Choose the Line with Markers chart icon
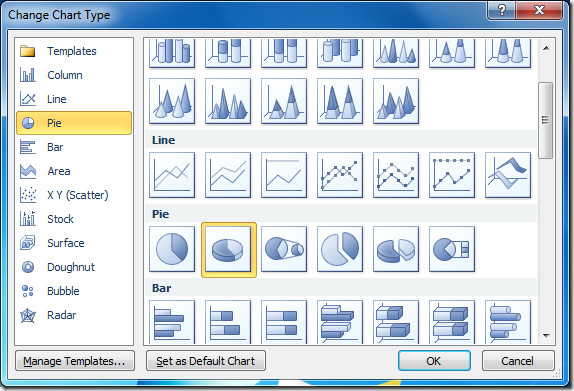This screenshot has width=574, height=391. (340, 175)
